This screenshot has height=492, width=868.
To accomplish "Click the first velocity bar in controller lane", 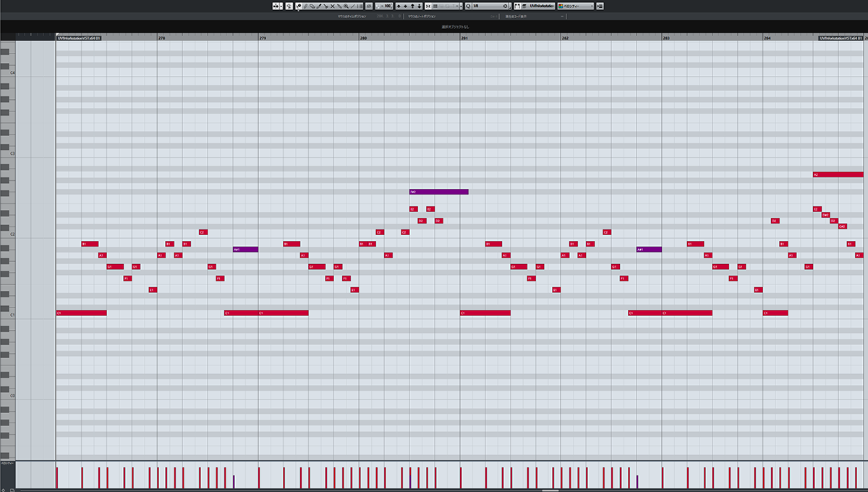I will 56,478.
